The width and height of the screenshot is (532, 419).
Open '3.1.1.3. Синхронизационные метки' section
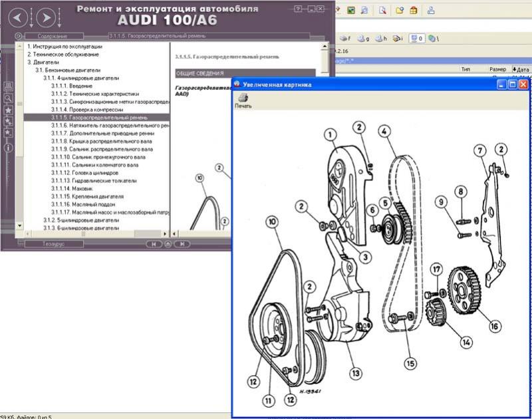click(x=110, y=102)
